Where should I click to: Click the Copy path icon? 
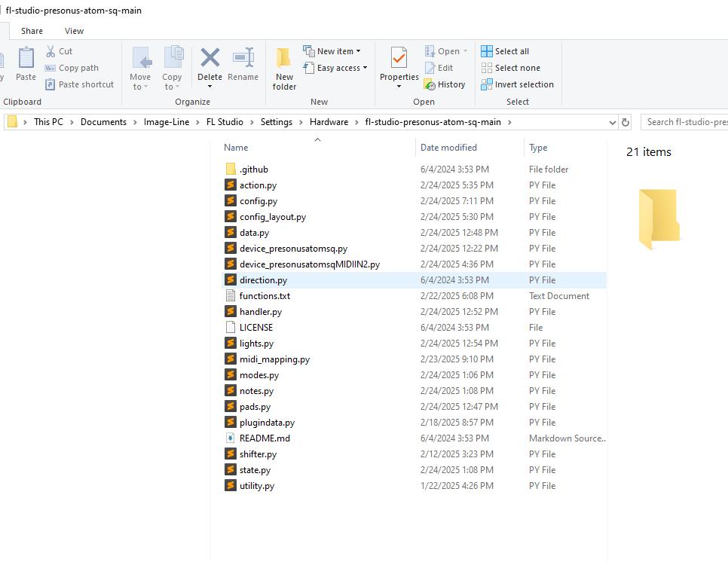point(50,69)
